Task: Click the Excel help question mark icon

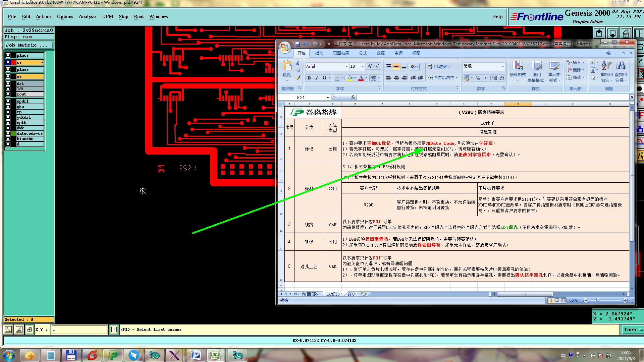Action: tap(609, 53)
